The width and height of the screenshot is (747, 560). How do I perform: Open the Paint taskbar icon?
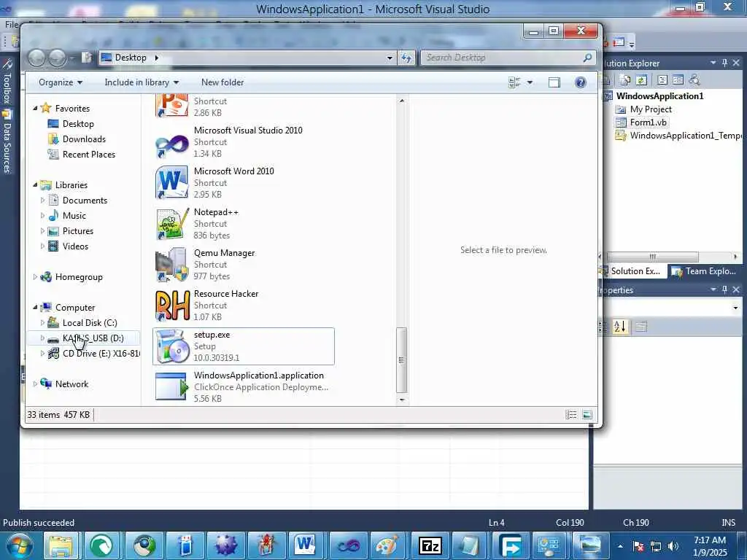coord(387,545)
